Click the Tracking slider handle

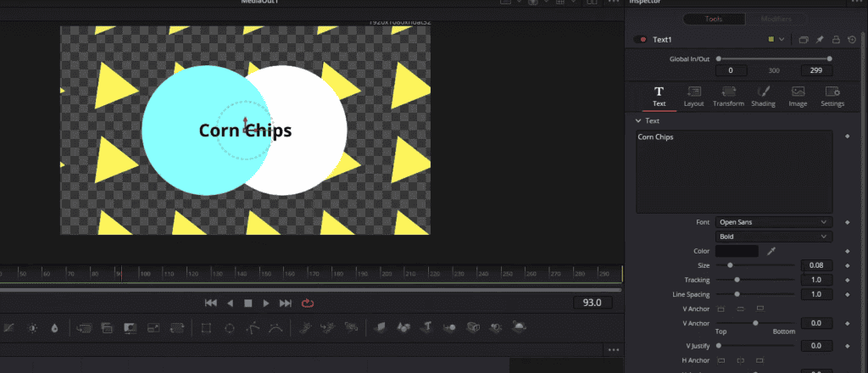click(x=737, y=280)
